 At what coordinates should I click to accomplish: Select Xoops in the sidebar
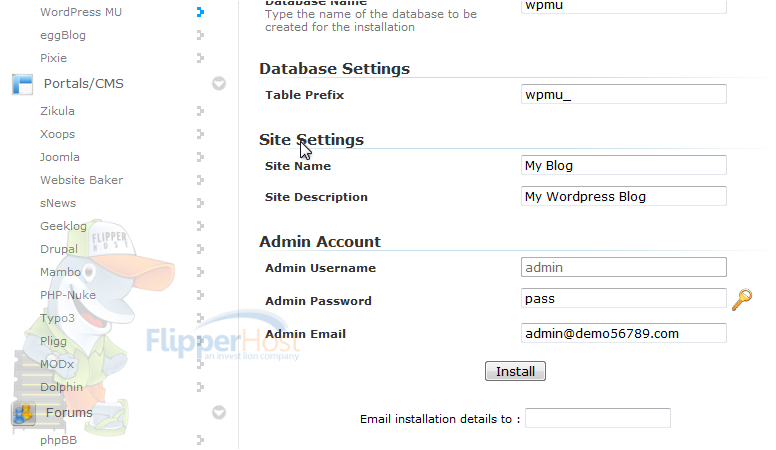point(57,134)
